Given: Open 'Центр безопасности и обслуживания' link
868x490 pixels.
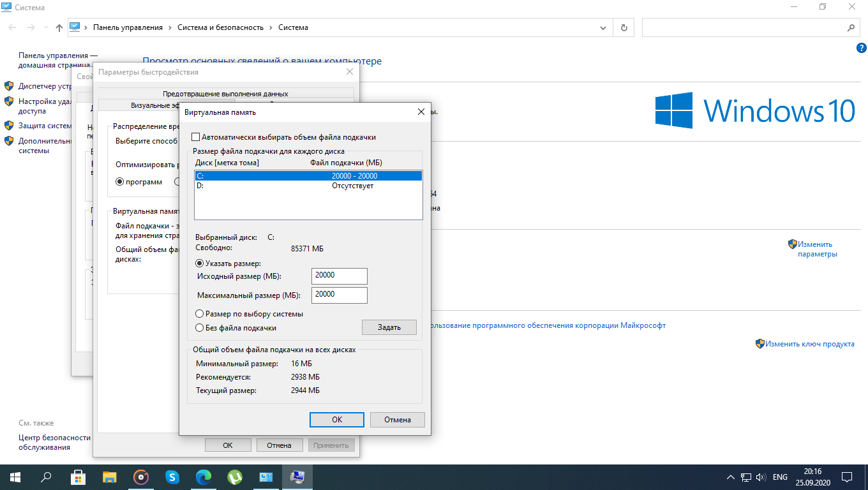Looking at the screenshot, I should pos(54,442).
